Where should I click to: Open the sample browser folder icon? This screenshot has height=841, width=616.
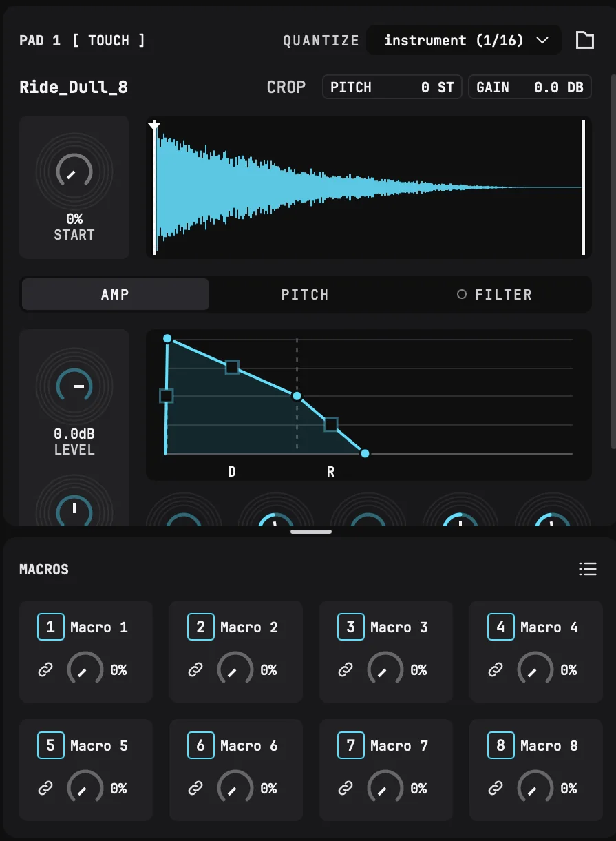pyautogui.click(x=585, y=40)
